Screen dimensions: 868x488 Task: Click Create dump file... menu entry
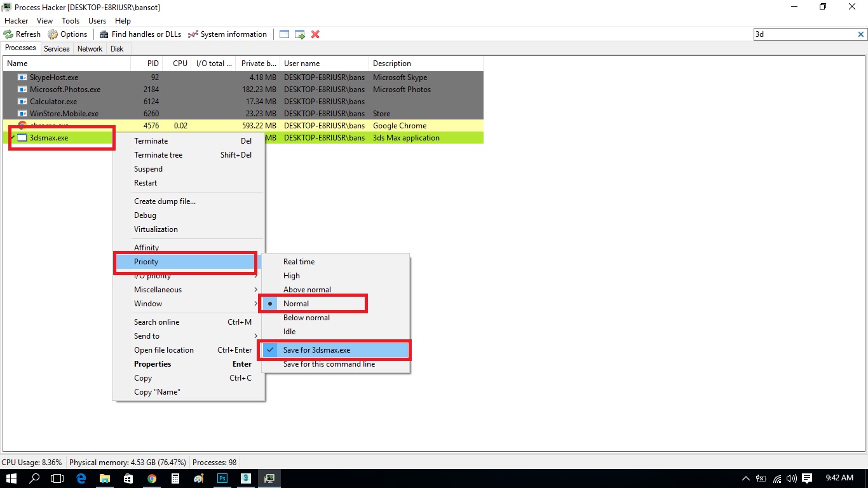[x=189, y=201]
